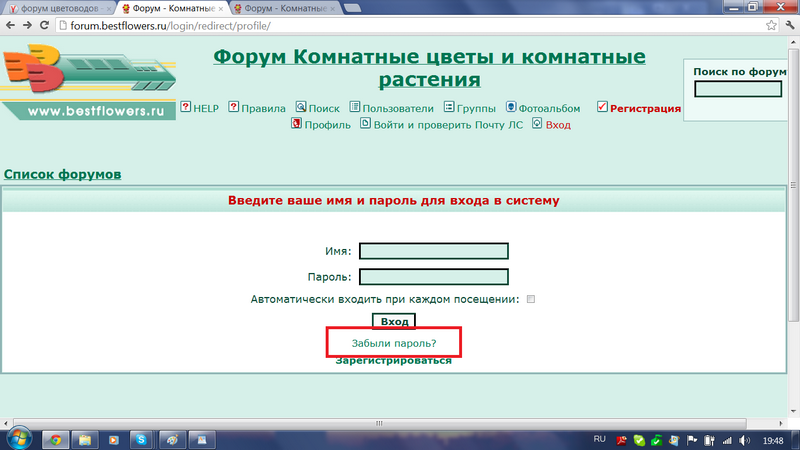The image size is (800, 450).
Task: Click the Зарегистрироваться link below login form
Action: pyautogui.click(x=393, y=360)
